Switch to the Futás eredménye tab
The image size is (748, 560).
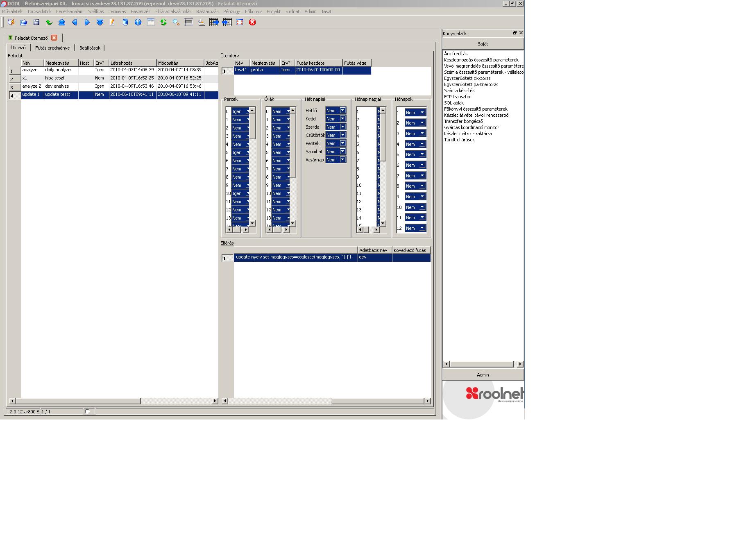pyautogui.click(x=52, y=48)
